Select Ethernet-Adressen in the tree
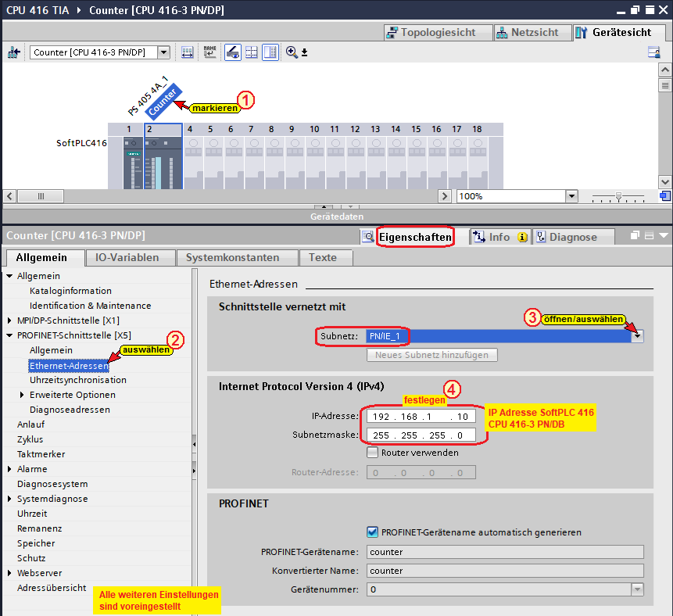 tap(69, 366)
